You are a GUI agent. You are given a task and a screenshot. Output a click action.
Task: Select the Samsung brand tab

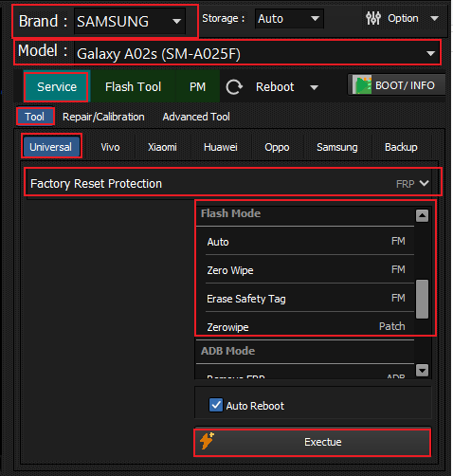pos(337,147)
